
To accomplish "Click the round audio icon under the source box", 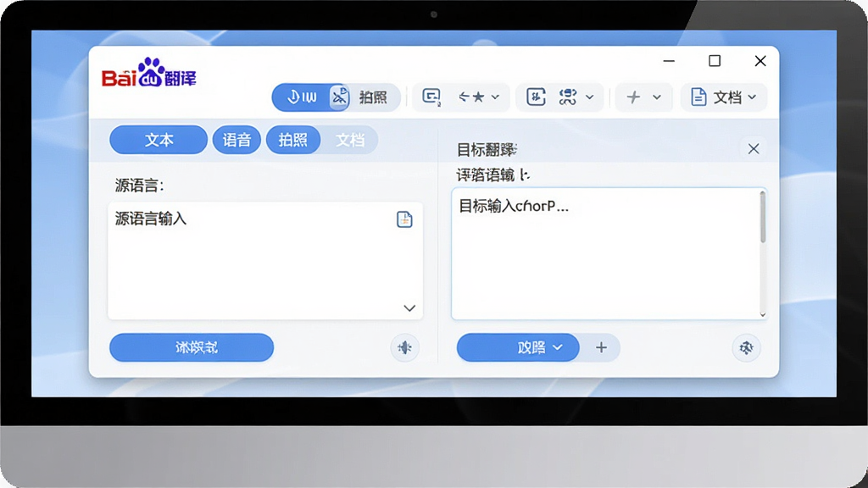I will pyautogui.click(x=404, y=347).
